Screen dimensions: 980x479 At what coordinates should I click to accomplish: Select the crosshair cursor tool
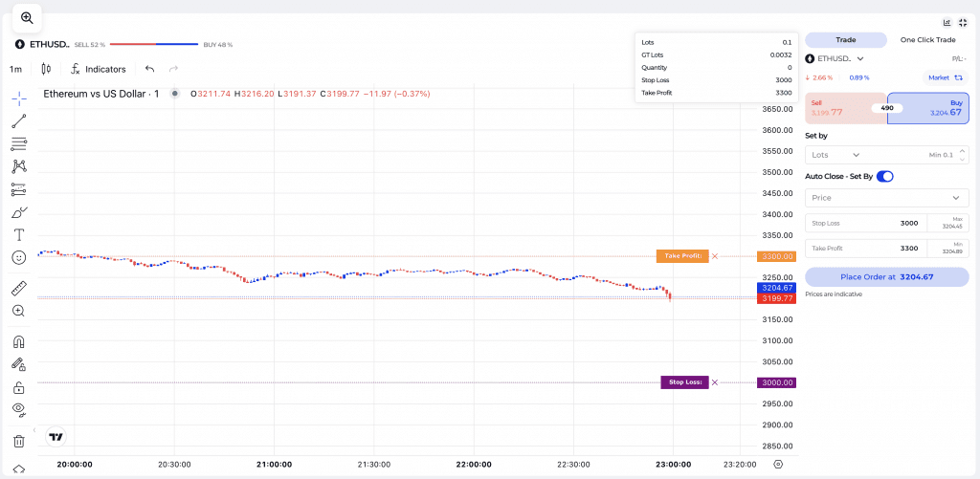coord(19,98)
